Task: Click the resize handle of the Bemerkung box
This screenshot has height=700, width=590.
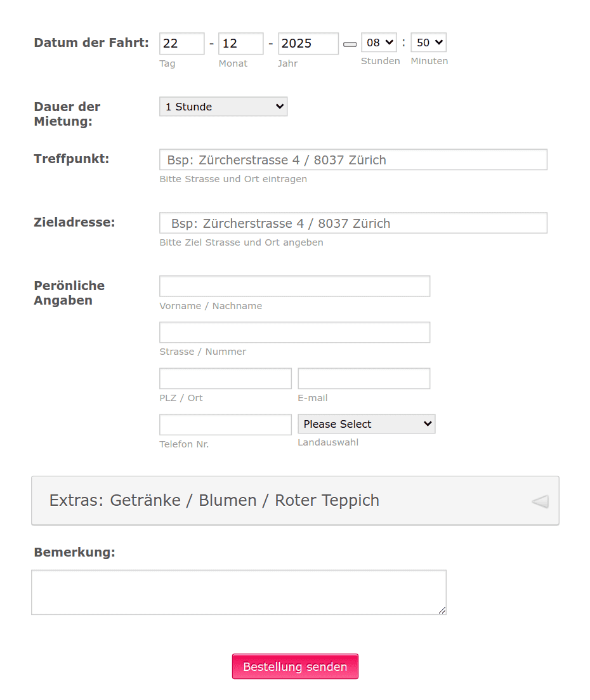Action: (x=441, y=610)
